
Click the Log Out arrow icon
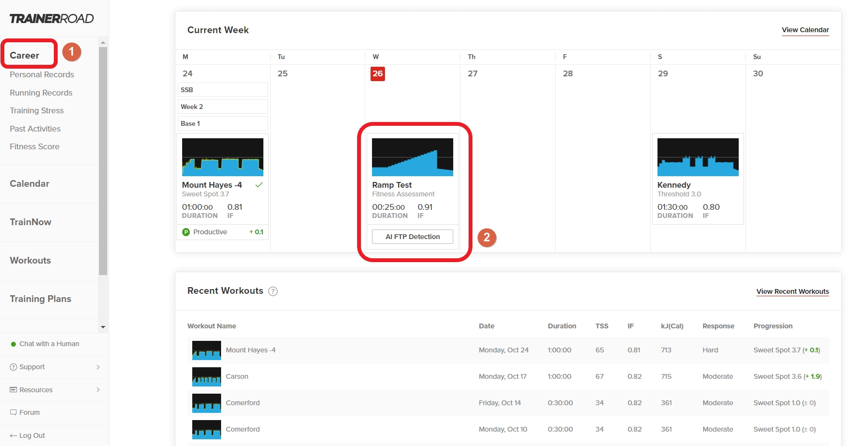pyautogui.click(x=13, y=435)
